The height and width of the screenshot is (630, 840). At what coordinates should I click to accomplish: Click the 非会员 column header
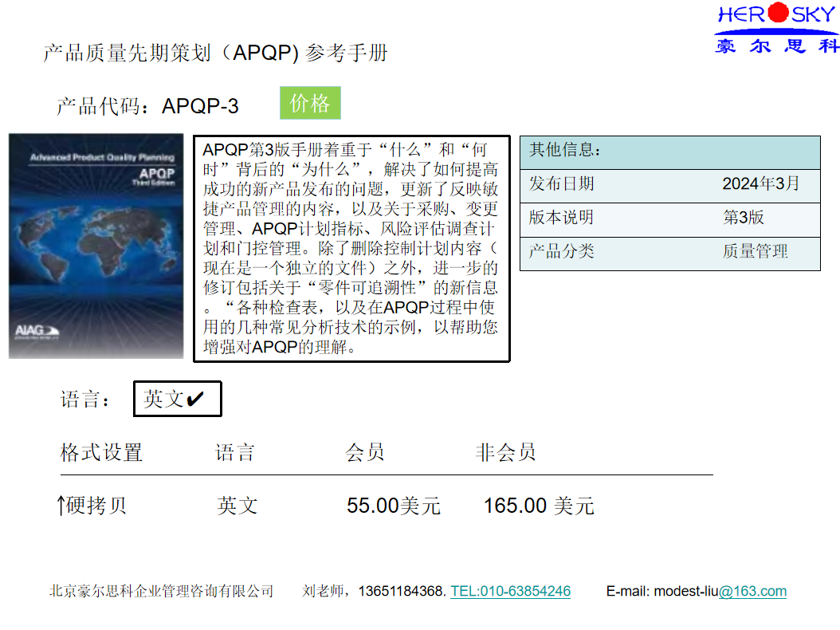pyautogui.click(x=506, y=452)
